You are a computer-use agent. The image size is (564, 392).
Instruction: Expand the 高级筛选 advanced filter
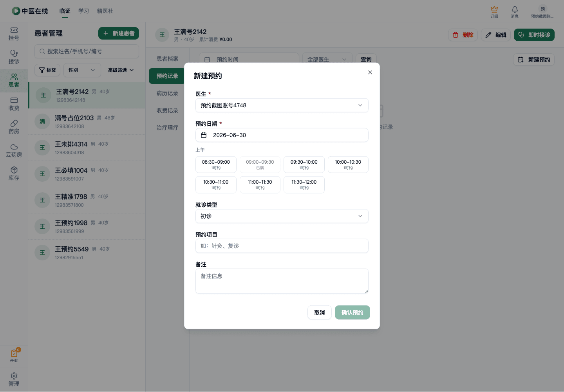121,70
